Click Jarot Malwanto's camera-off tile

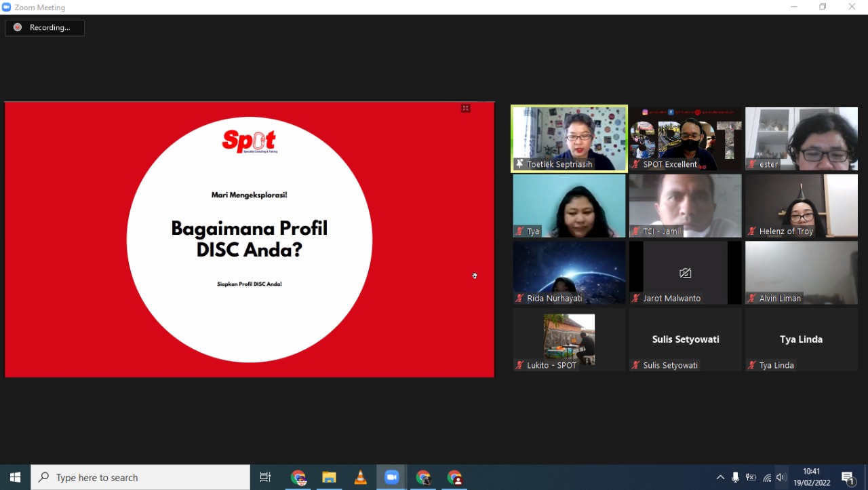tap(685, 273)
